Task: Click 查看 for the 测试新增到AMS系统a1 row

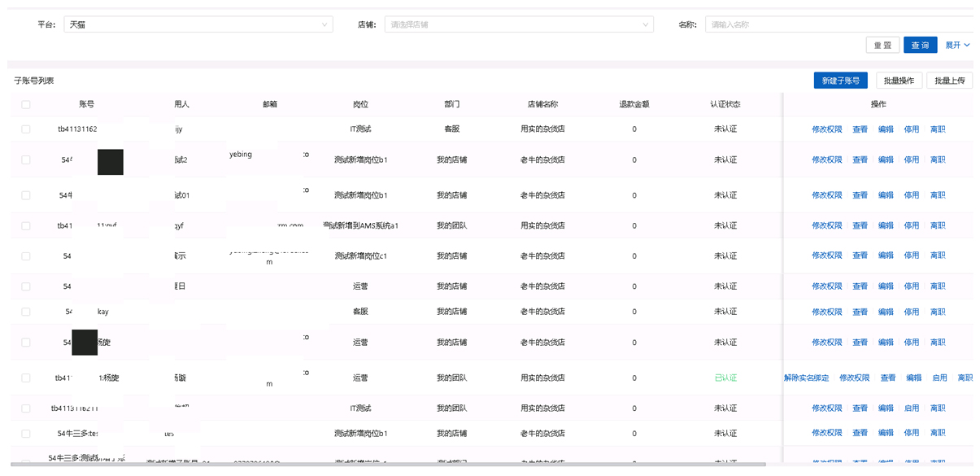Action: 860,226
